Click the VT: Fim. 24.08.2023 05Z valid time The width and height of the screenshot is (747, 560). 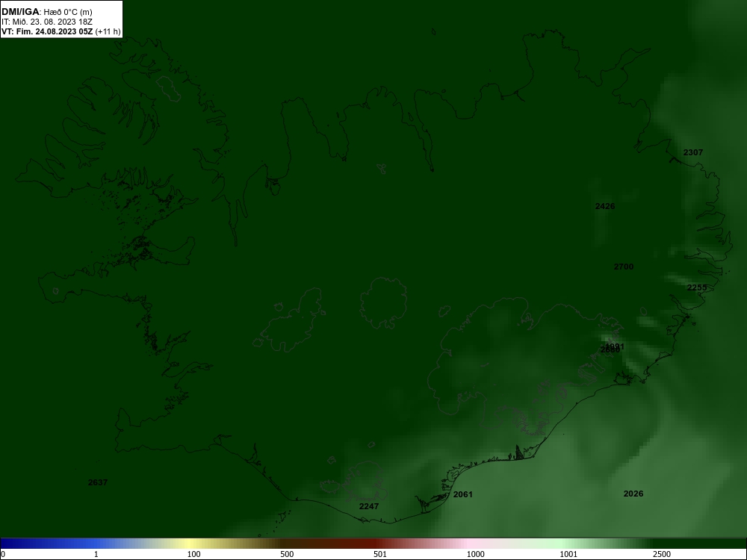pyautogui.click(x=47, y=32)
